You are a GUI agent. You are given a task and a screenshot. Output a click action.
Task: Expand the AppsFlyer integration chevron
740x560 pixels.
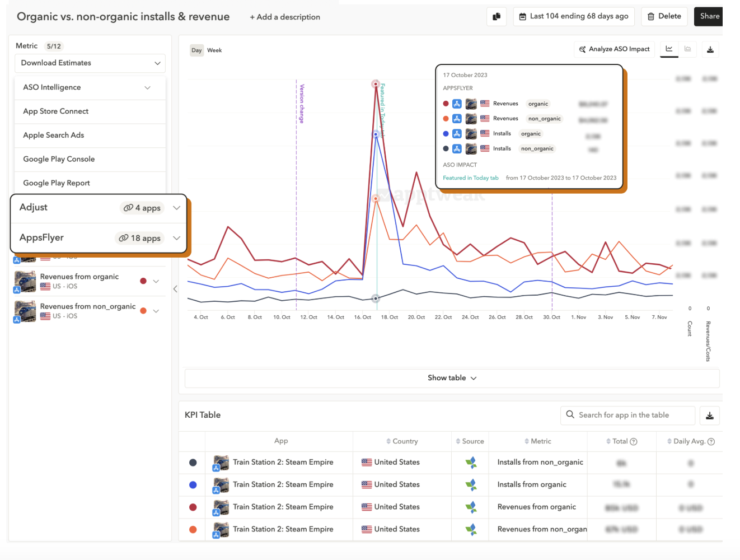point(176,238)
